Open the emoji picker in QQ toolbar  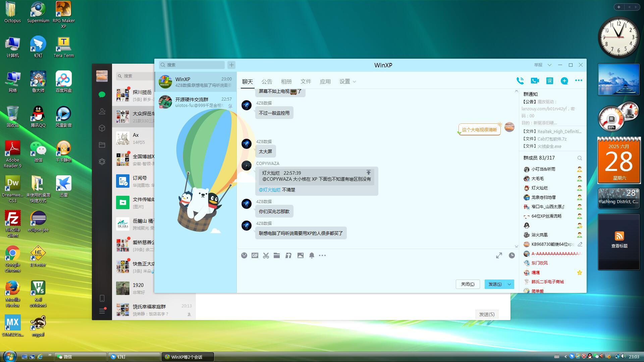244,255
